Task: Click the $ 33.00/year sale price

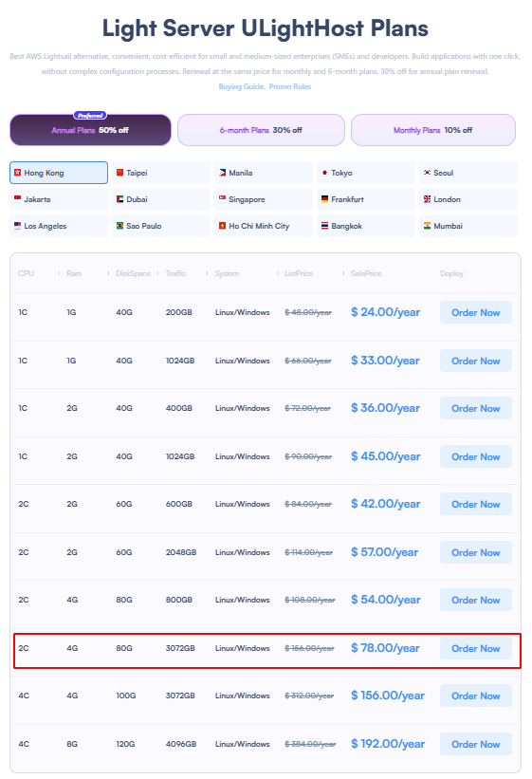Action: coord(385,361)
